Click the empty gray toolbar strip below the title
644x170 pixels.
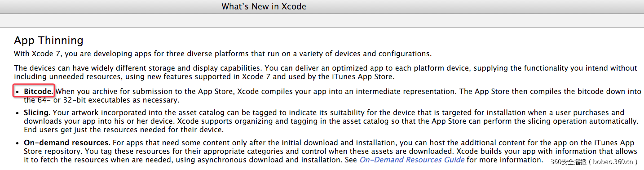point(322,20)
